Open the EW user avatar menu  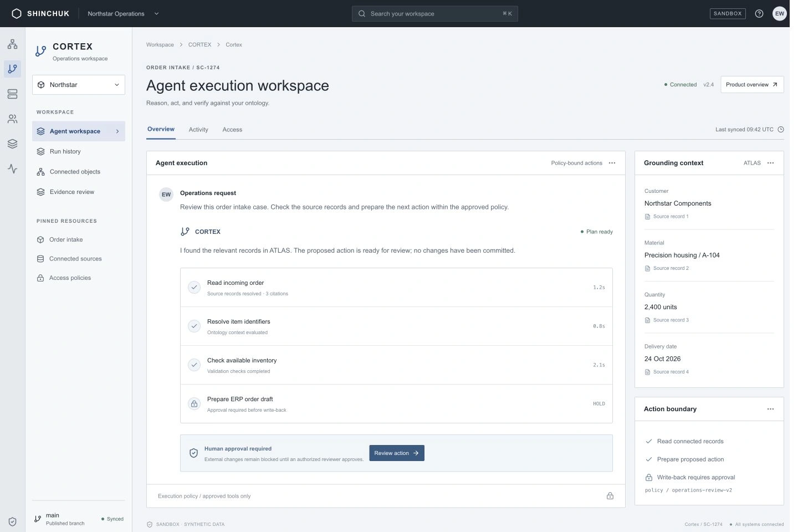click(x=780, y=14)
